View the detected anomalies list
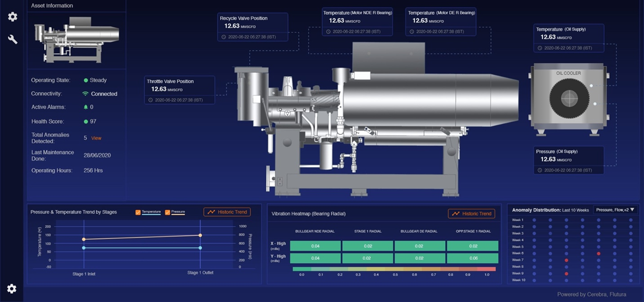Image resolution: width=644 pixels, height=302 pixels. click(96, 138)
